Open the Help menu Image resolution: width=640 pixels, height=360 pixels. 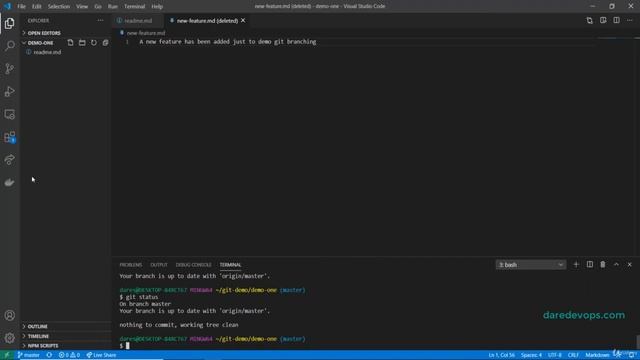click(157, 6)
